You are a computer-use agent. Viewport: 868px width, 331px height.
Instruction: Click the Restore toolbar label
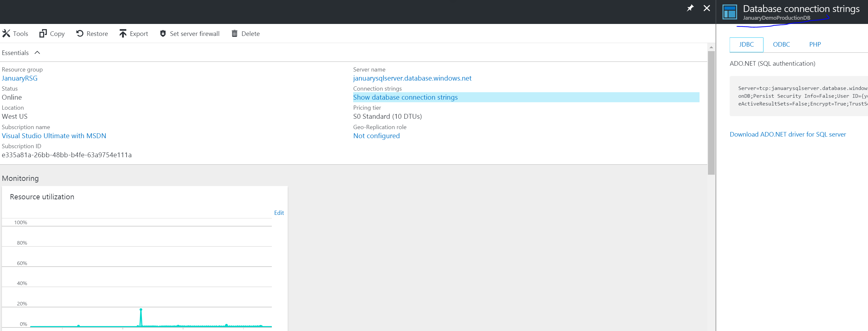[x=97, y=34]
